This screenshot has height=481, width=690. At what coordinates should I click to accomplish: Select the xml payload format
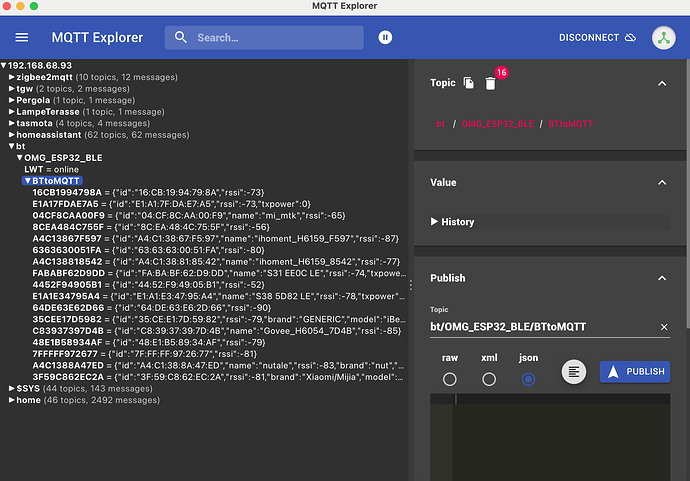click(x=489, y=379)
